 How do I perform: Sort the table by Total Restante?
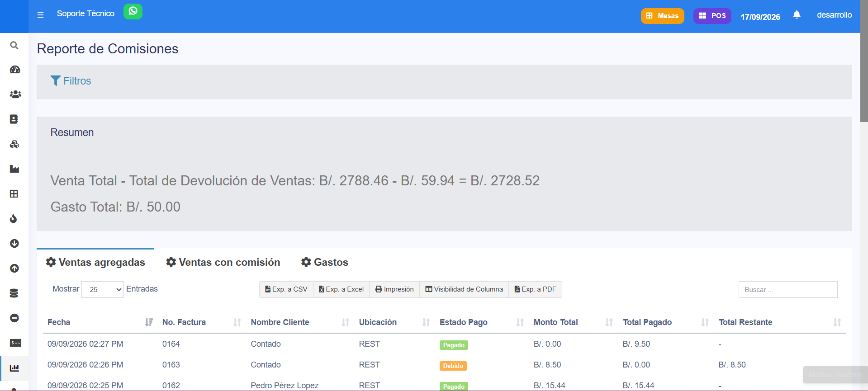780,322
